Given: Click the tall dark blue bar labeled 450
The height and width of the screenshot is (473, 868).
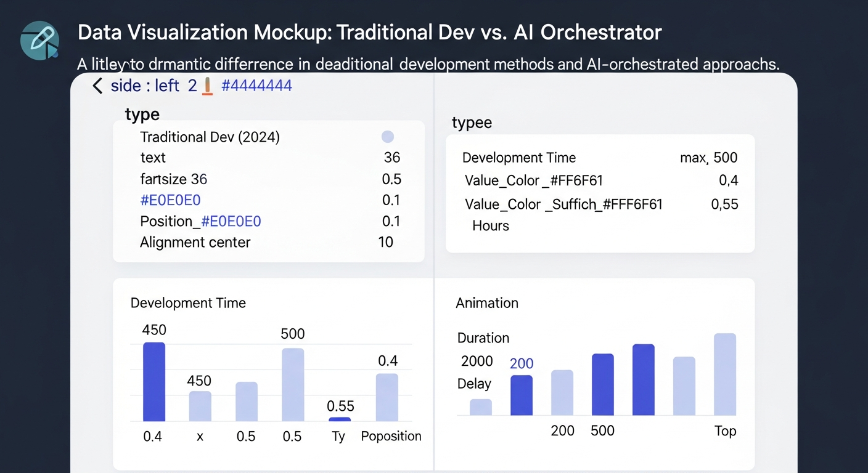Looking at the screenshot, I should pos(154,382).
